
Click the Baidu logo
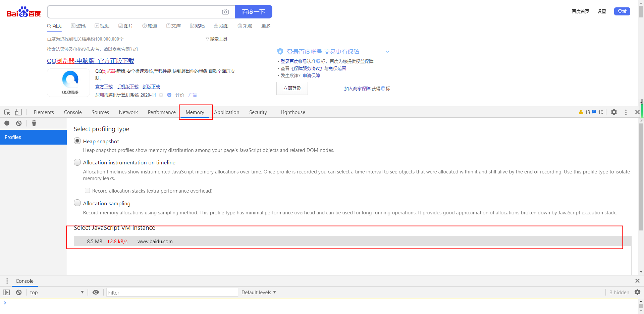click(x=23, y=12)
